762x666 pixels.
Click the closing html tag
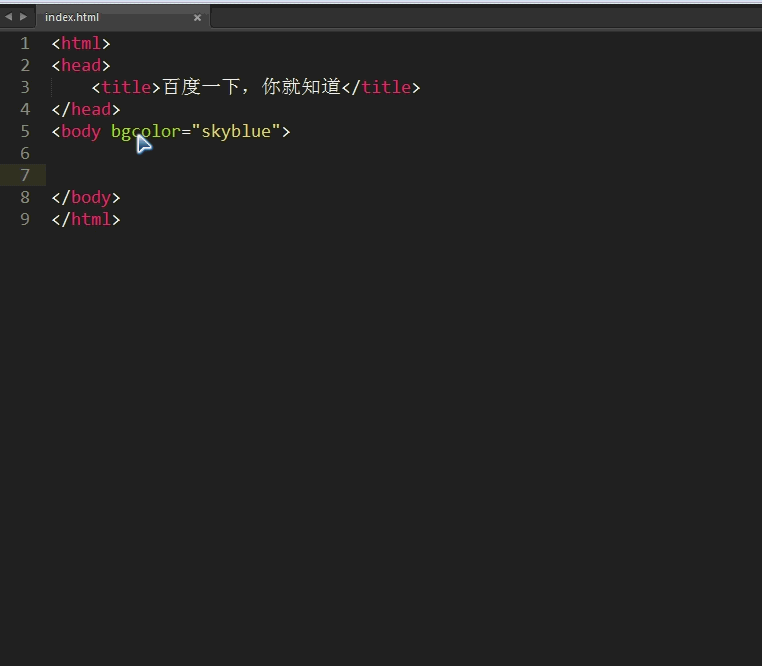pyautogui.click(x=86, y=219)
